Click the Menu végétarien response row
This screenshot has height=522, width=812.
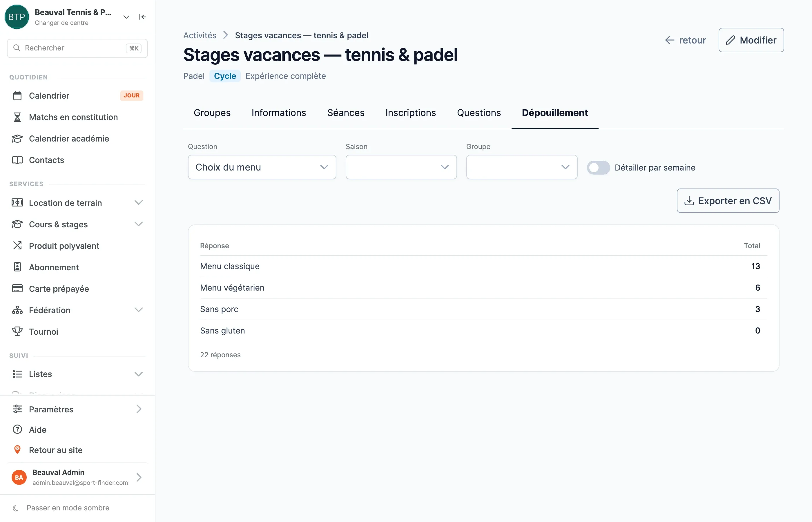[483, 288]
